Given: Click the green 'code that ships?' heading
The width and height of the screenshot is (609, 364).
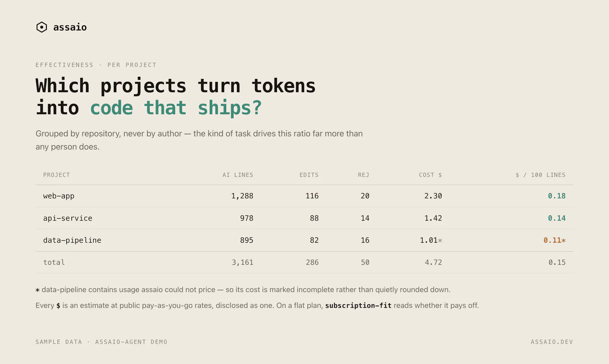Looking at the screenshot, I should coord(176,108).
